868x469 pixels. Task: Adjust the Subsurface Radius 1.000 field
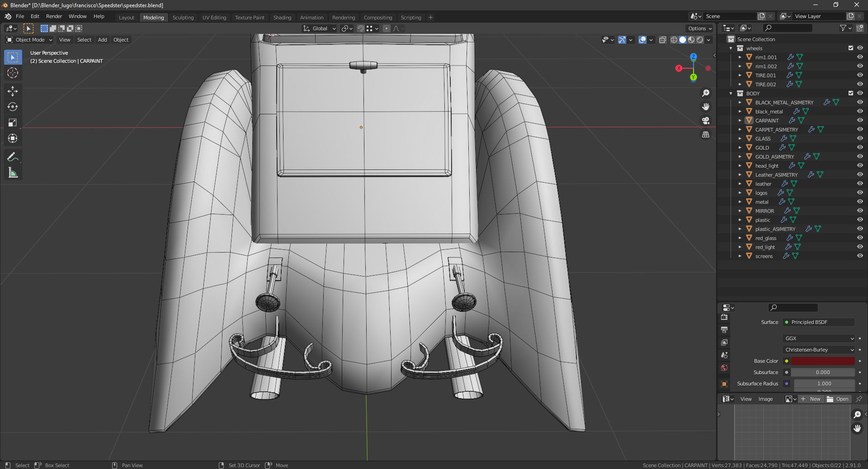coord(824,384)
